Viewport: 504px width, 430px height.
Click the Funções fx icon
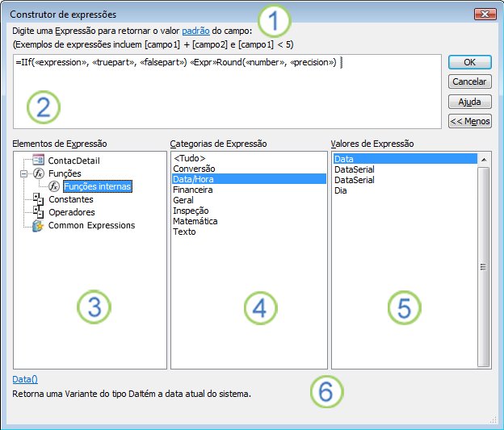click(x=39, y=173)
